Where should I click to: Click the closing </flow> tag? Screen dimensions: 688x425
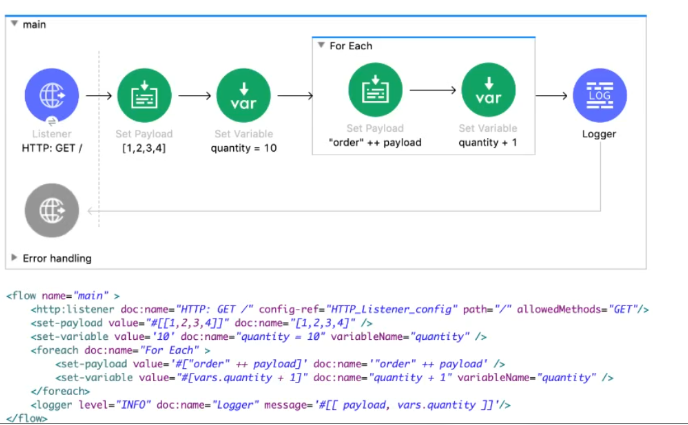coord(27,418)
